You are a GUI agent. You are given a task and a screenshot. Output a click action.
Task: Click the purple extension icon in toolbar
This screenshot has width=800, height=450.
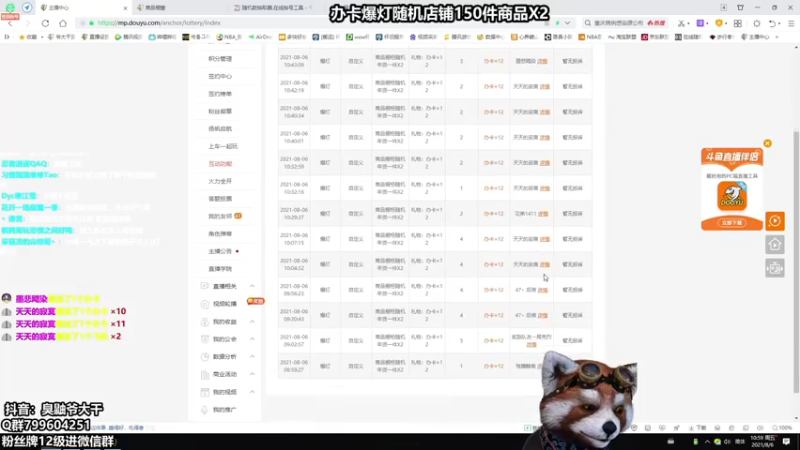point(701,23)
